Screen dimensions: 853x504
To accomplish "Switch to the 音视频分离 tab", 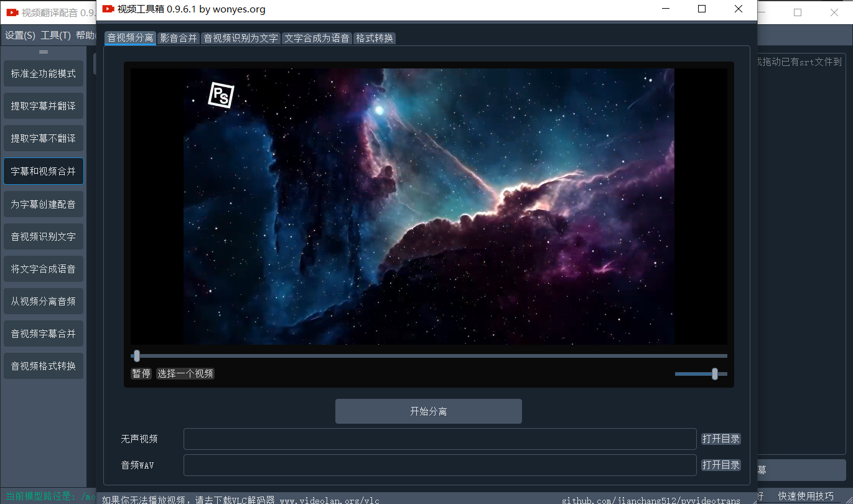I will 130,38.
